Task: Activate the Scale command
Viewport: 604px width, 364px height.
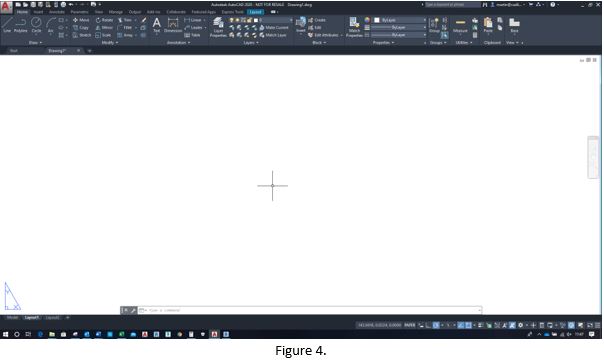Action: (103, 35)
